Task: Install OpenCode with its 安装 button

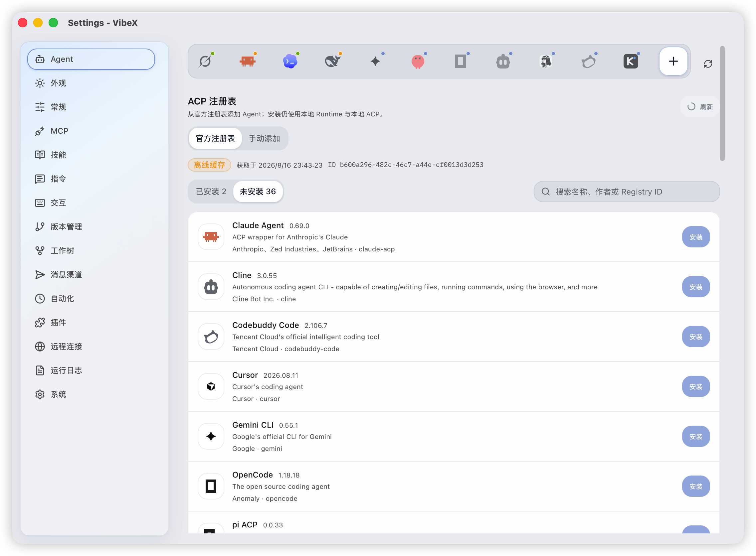Action: click(x=696, y=486)
